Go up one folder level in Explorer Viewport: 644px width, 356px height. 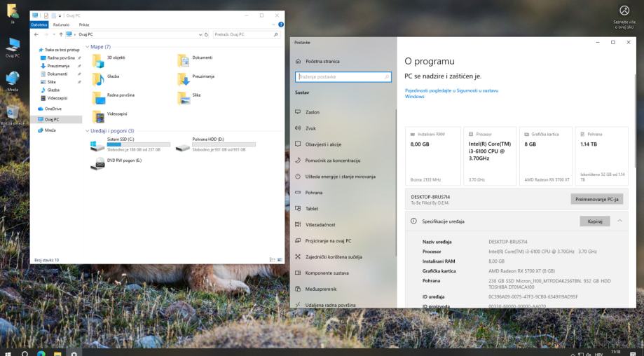point(61,34)
